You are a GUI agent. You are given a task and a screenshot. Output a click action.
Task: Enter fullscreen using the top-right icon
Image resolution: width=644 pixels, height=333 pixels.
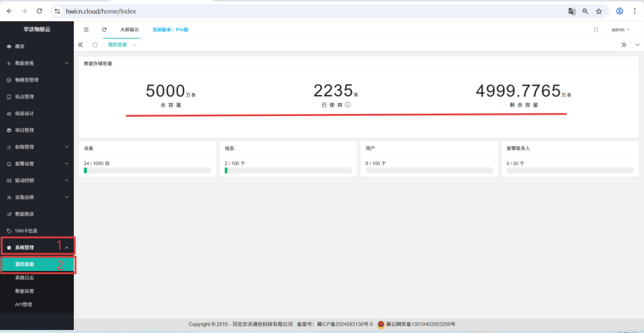(596, 30)
